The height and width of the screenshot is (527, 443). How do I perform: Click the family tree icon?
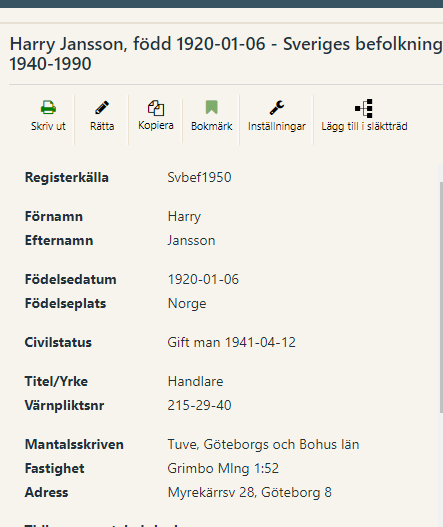[x=364, y=108]
